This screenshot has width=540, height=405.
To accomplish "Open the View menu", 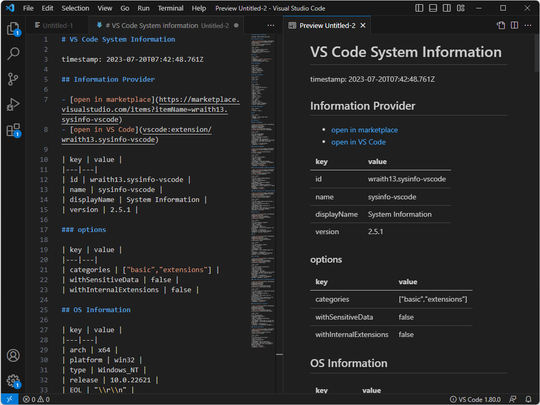I will [x=105, y=8].
